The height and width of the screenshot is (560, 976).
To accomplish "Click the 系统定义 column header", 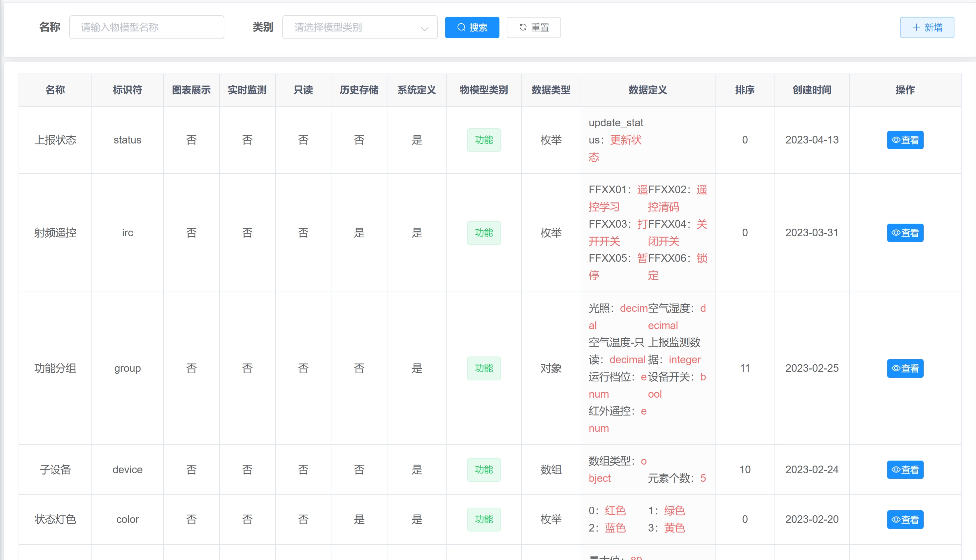I will (x=417, y=90).
